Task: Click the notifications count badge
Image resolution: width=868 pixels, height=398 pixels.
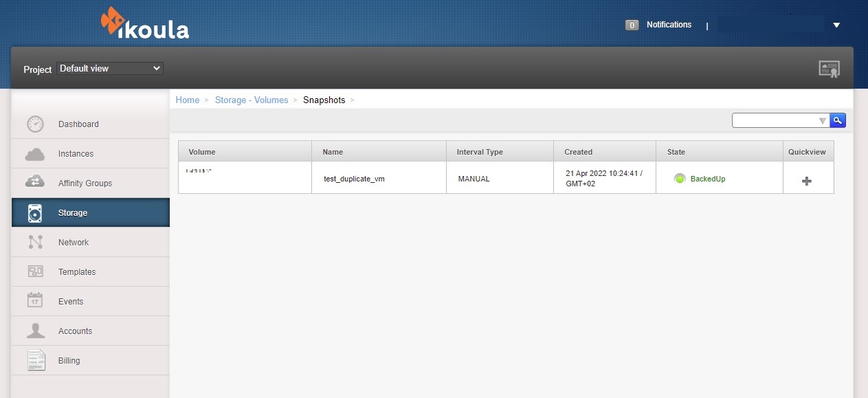Action: click(x=632, y=25)
